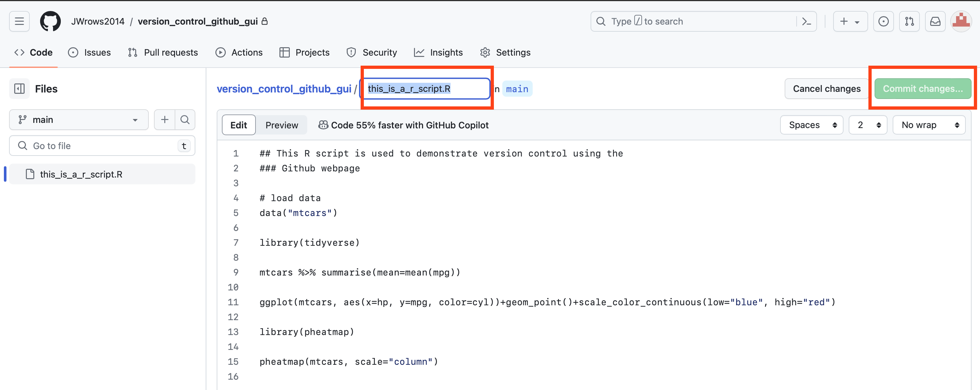Viewport: 980px width, 390px height.
Task: Open the hamburger navigation menu
Action: click(19, 21)
